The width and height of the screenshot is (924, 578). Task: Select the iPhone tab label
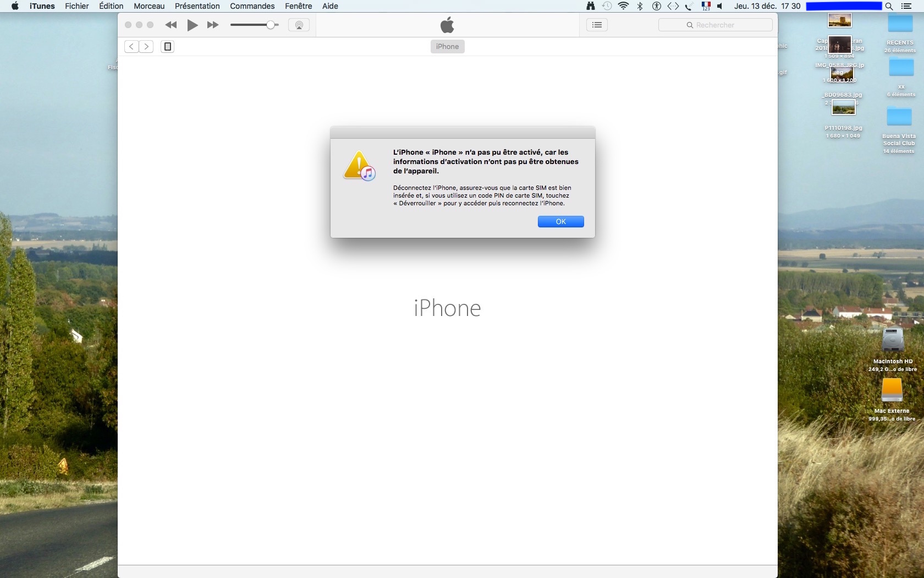[x=447, y=46]
